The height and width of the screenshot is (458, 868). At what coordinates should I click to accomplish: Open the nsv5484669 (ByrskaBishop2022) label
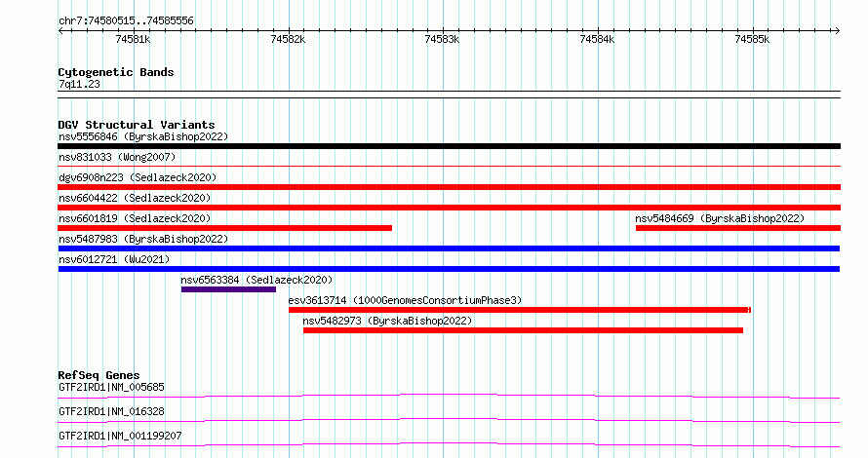[720, 218]
